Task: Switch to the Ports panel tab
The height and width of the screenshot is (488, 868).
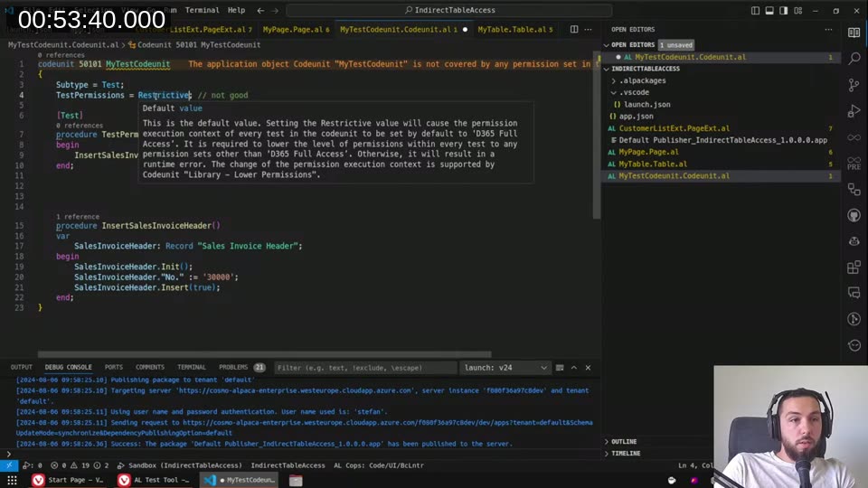Action: point(114,368)
